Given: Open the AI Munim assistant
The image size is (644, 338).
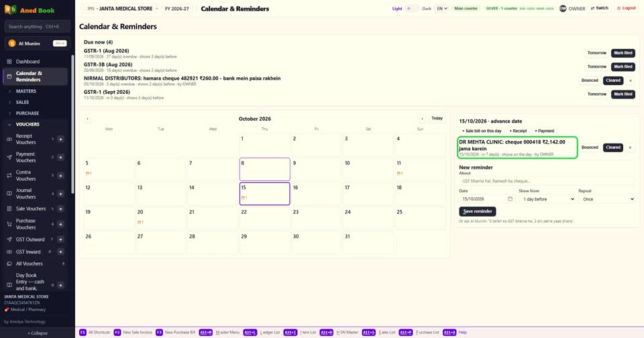Looking at the screenshot, I should click(38, 44).
